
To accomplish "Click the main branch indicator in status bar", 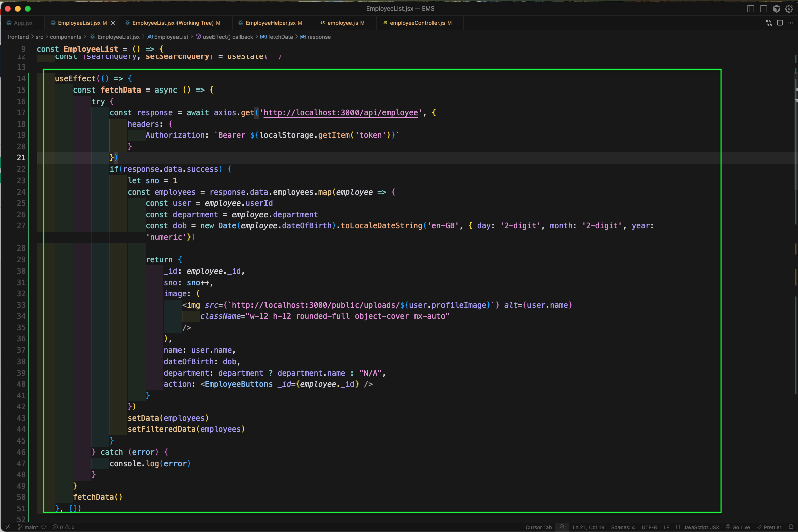I will [28, 527].
